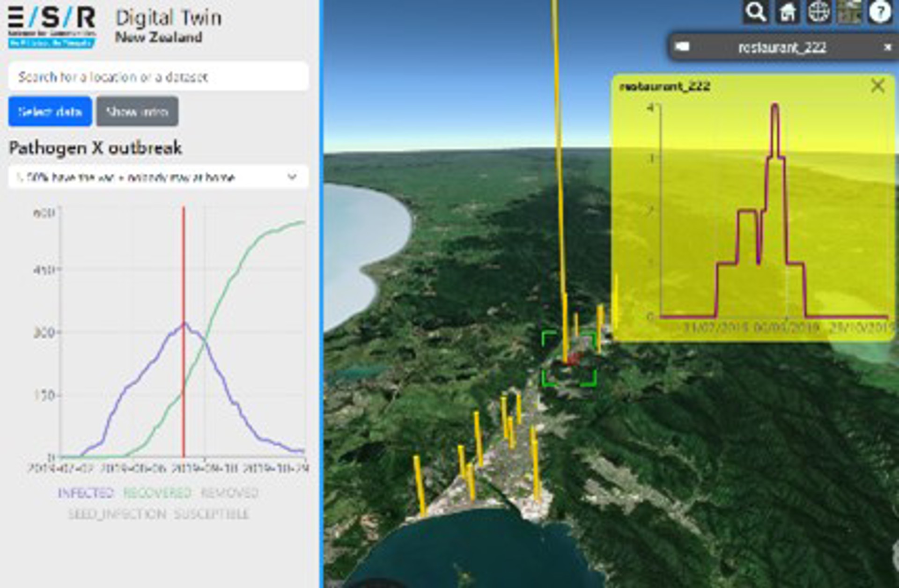Toggle the SEED_INFECTION legend series
This screenshot has width=899, height=588.
(x=117, y=514)
